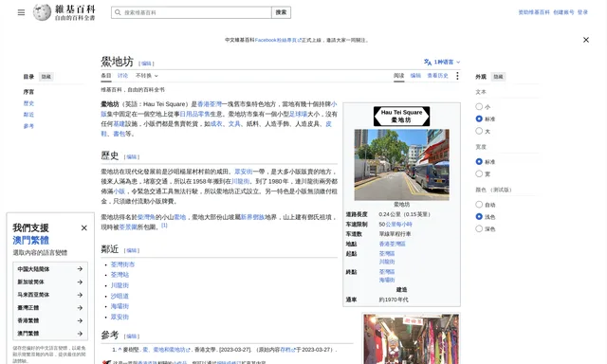Click the search magnifier icon

(x=118, y=12)
